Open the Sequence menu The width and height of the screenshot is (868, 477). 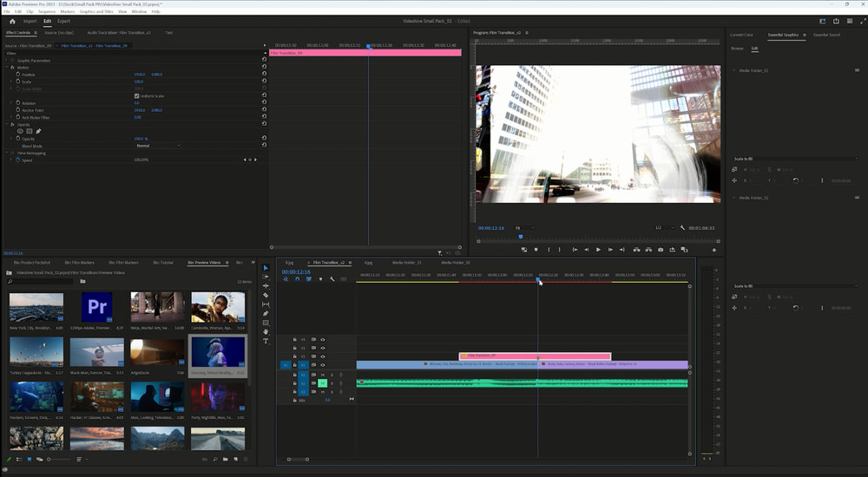(47, 11)
